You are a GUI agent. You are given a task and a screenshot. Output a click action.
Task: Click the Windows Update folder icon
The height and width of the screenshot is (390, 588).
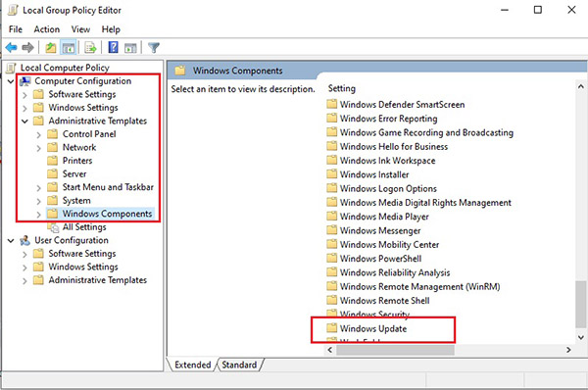pos(331,328)
